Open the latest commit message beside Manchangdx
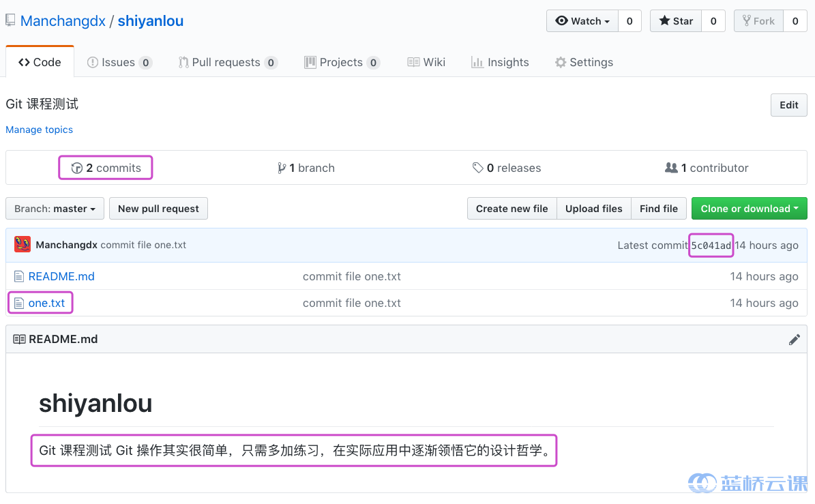Image resolution: width=815 pixels, height=504 pixels. click(x=143, y=245)
